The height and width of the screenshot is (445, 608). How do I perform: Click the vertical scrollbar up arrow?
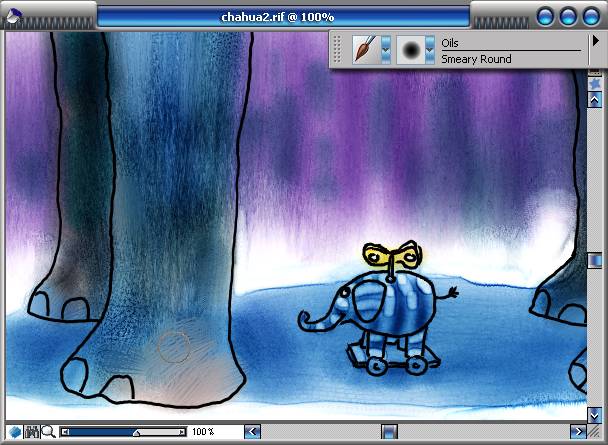pyautogui.click(x=594, y=100)
